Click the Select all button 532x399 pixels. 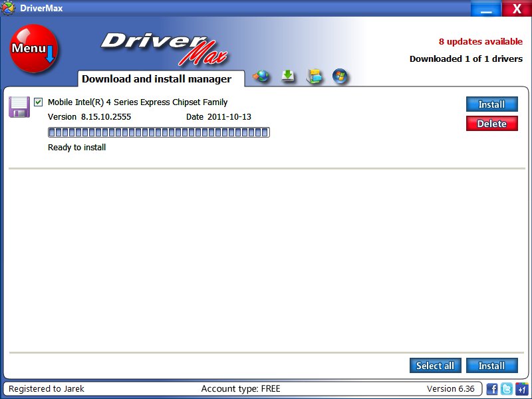[x=436, y=365]
